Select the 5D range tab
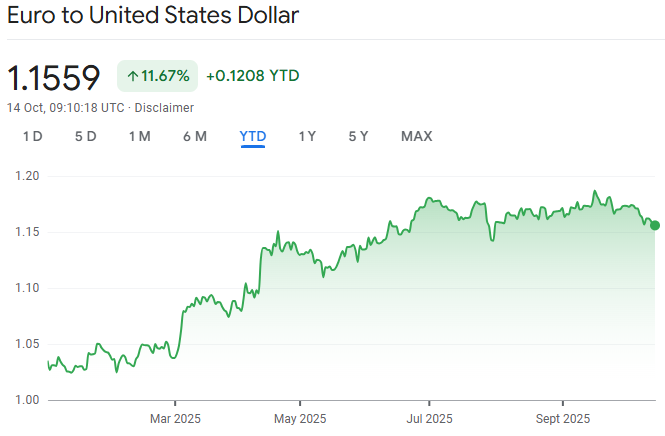Viewport: 665px width, 436px height. (x=85, y=136)
